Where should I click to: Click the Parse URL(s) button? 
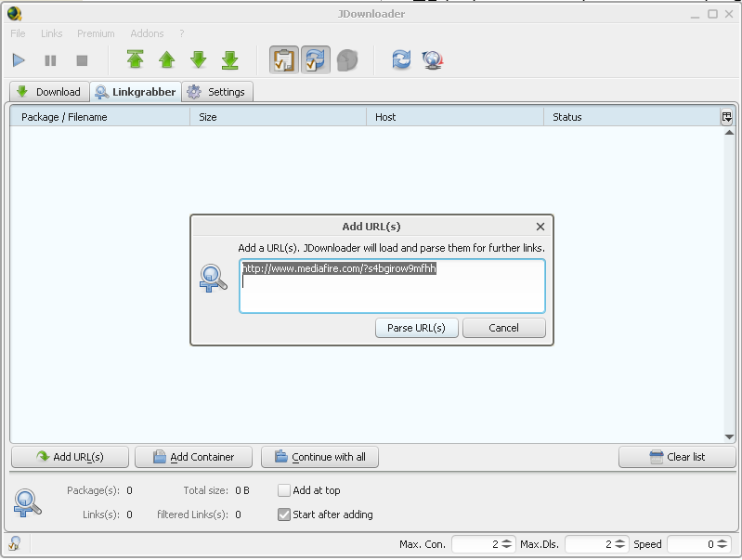click(416, 328)
